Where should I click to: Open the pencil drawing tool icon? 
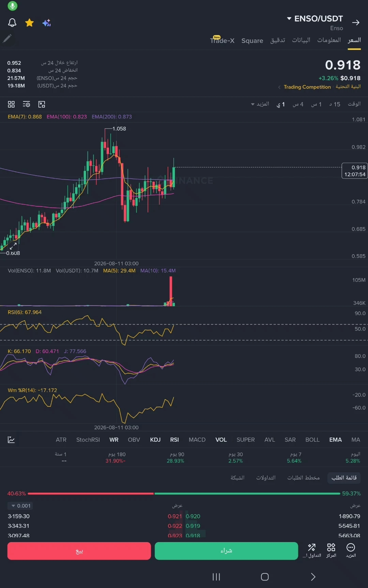tap(7, 38)
